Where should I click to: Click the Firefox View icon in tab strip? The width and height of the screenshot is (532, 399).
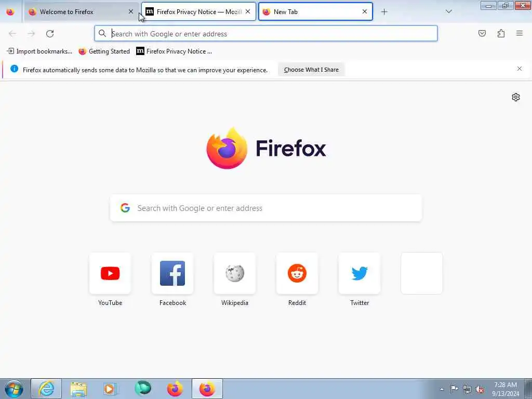[x=10, y=12]
